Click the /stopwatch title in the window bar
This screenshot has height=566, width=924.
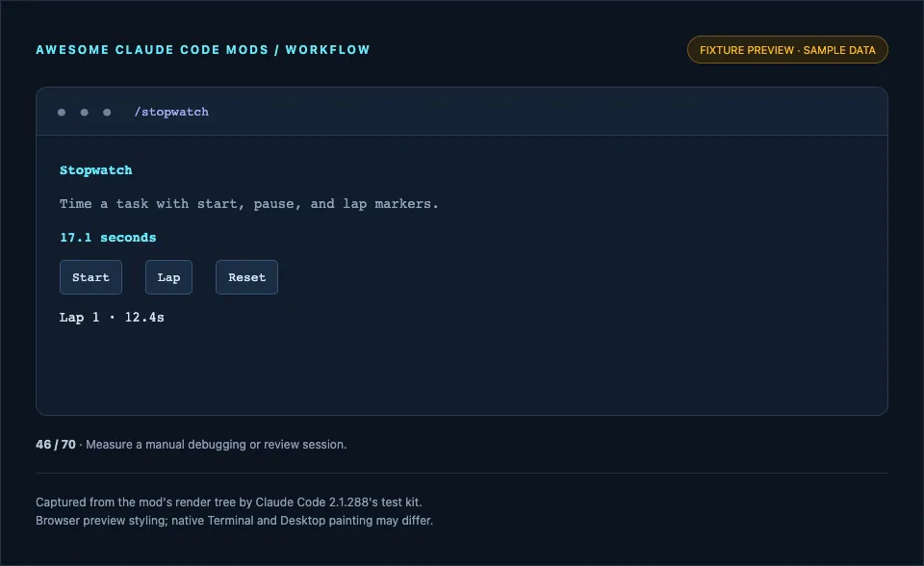click(x=171, y=112)
